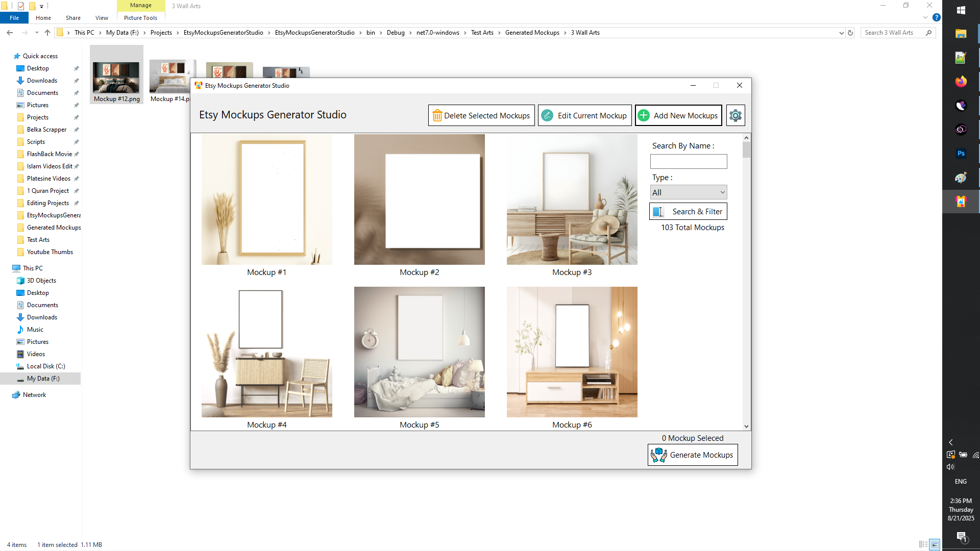Viewport: 980px width, 551px height.
Task: Go up one folder level in Explorer
Action: 47,32
